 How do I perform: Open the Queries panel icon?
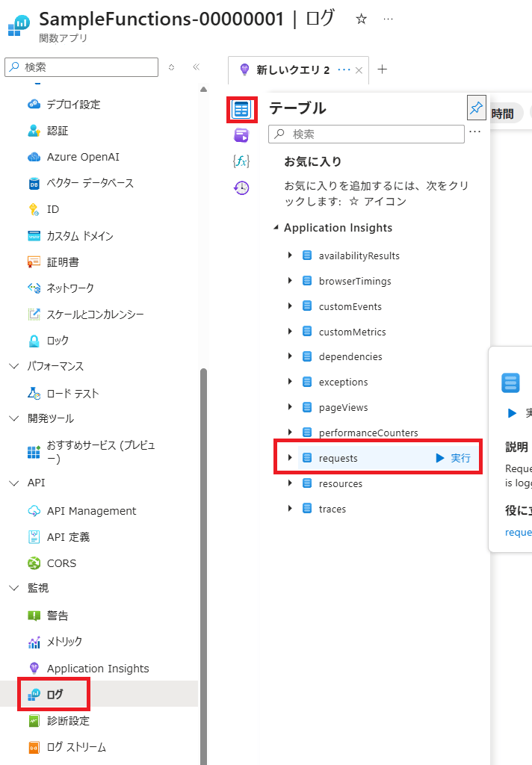(241, 135)
